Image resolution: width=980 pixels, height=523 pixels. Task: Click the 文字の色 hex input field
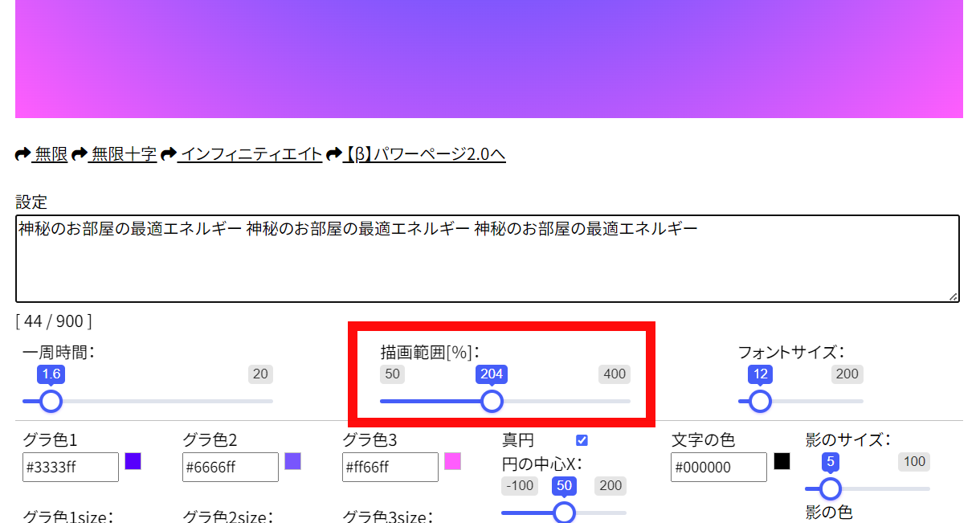[718, 468]
